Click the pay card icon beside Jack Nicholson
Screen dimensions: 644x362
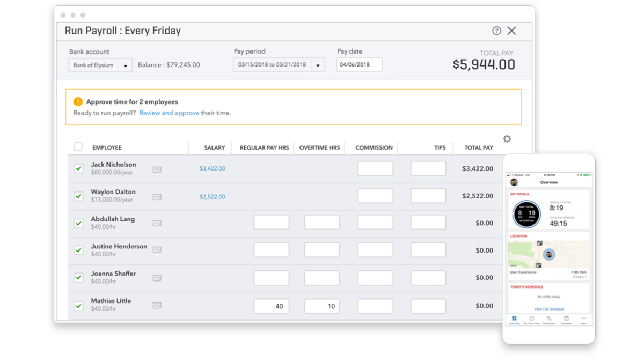(x=157, y=169)
